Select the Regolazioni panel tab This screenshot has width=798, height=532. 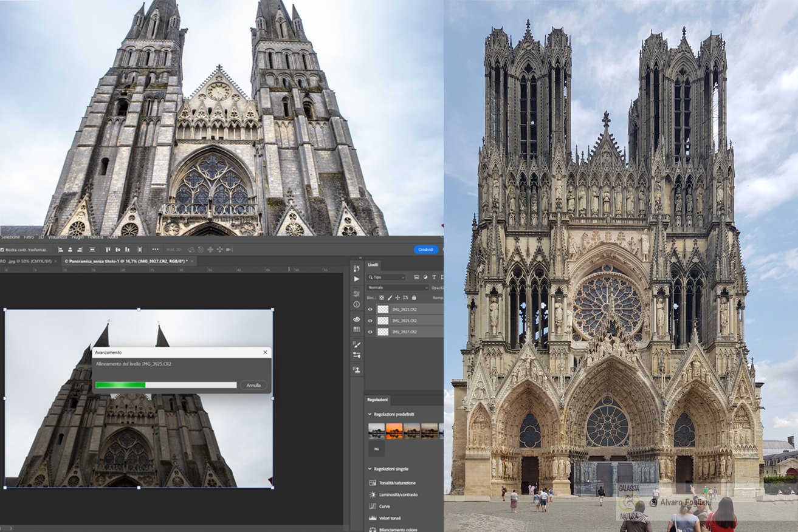coord(377,400)
